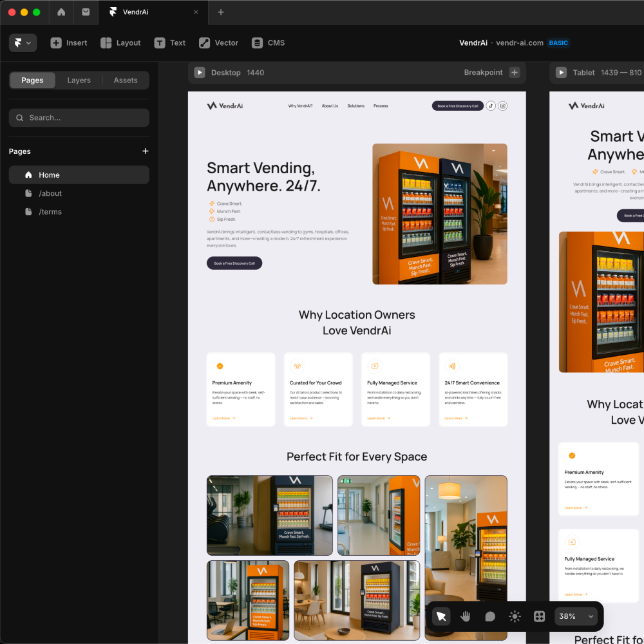Click the select cursor tool
This screenshot has width=644, height=644.
[441, 616]
